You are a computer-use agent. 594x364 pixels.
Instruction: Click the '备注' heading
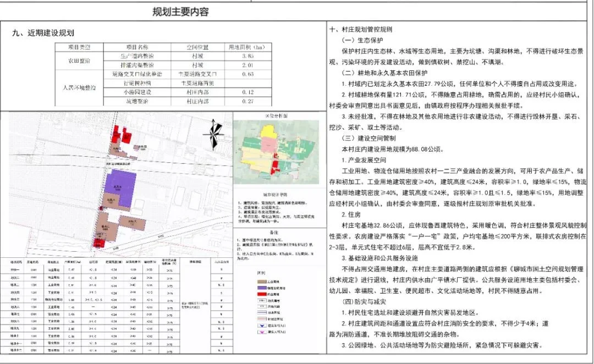click(x=273, y=232)
